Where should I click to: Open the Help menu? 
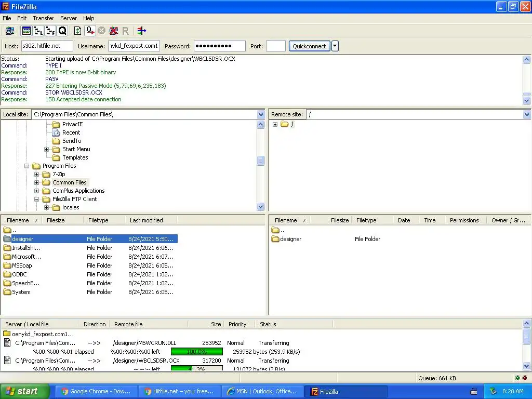(x=88, y=18)
